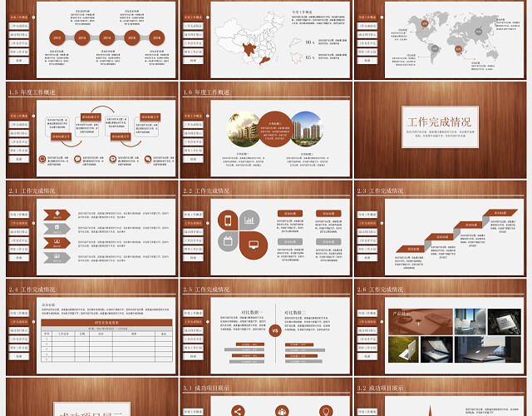This screenshot has height=416, width=532.
Task: Click the laptop on grass photo in slide 2.6
Action: tap(403, 349)
